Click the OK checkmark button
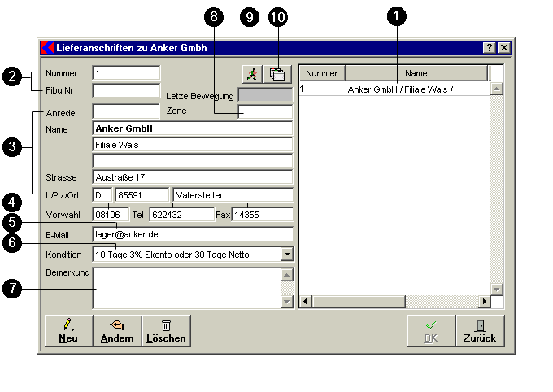 (x=431, y=330)
